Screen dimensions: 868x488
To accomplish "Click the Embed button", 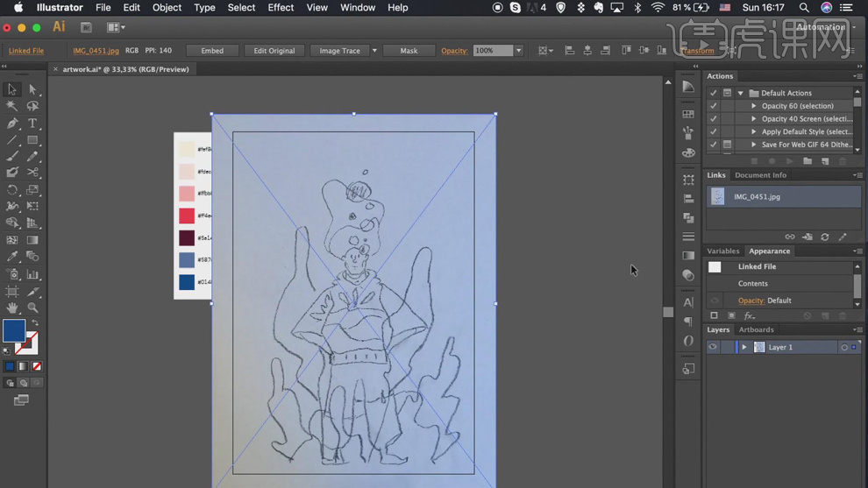I will [x=212, y=51].
